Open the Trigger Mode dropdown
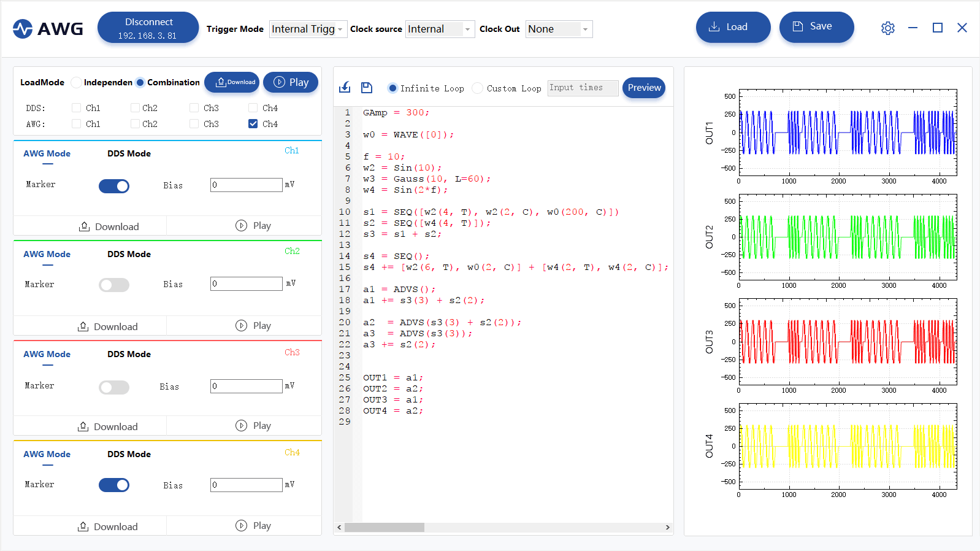This screenshot has width=980, height=551. 307,29
